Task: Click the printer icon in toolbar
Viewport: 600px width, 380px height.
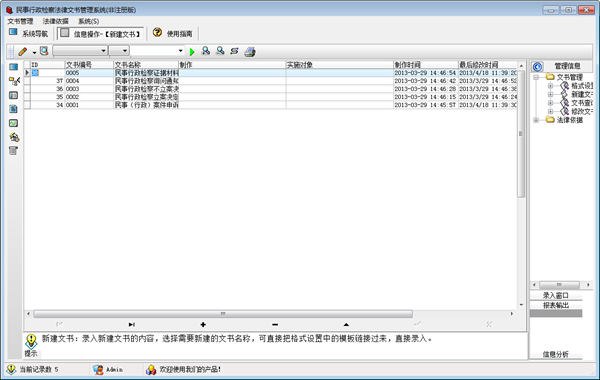Action: [250, 52]
